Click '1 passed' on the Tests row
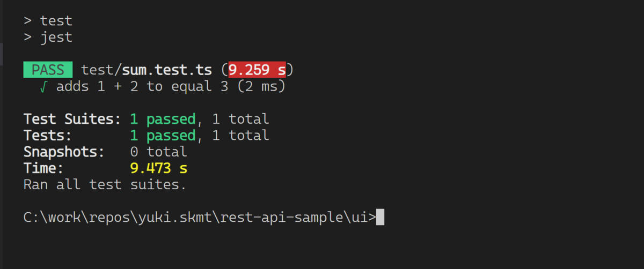The image size is (644, 269). (x=163, y=136)
